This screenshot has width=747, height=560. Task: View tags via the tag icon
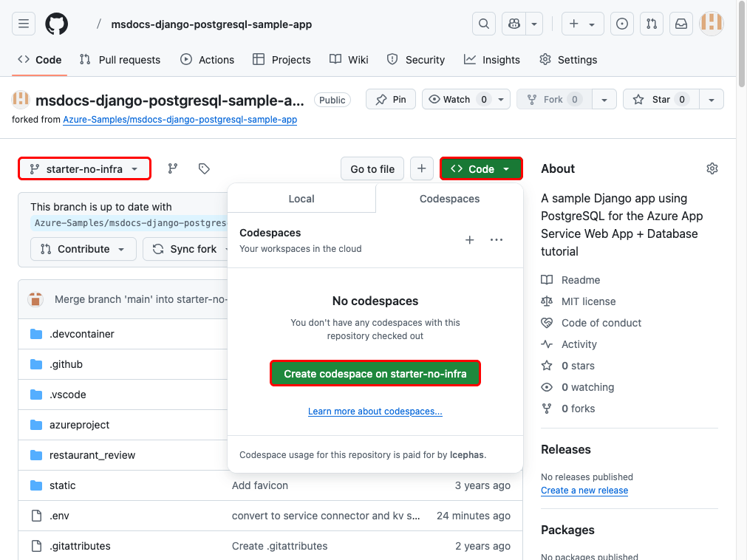pos(204,168)
